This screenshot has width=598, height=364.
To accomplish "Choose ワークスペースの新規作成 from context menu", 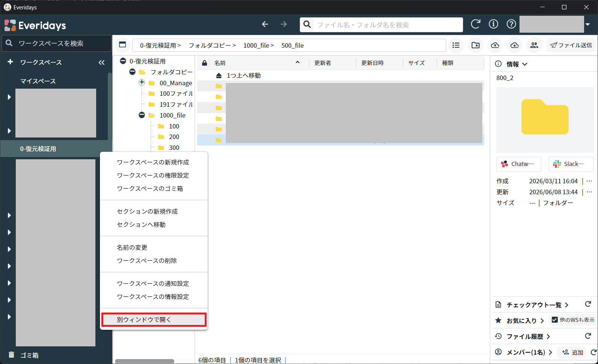I will pos(154,162).
